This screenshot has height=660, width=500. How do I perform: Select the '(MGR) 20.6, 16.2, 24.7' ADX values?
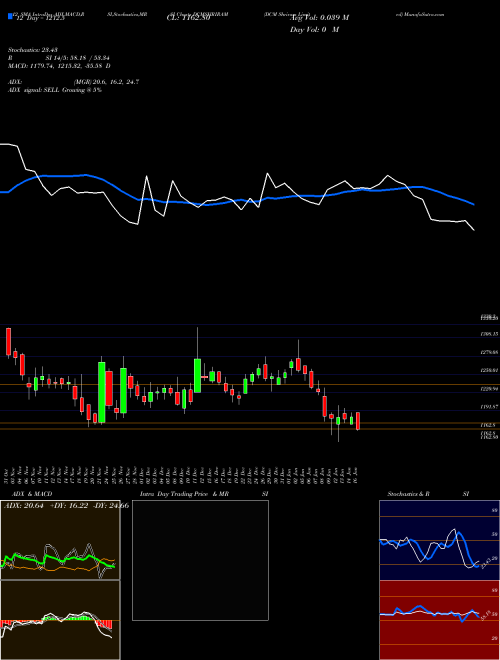coord(106,82)
